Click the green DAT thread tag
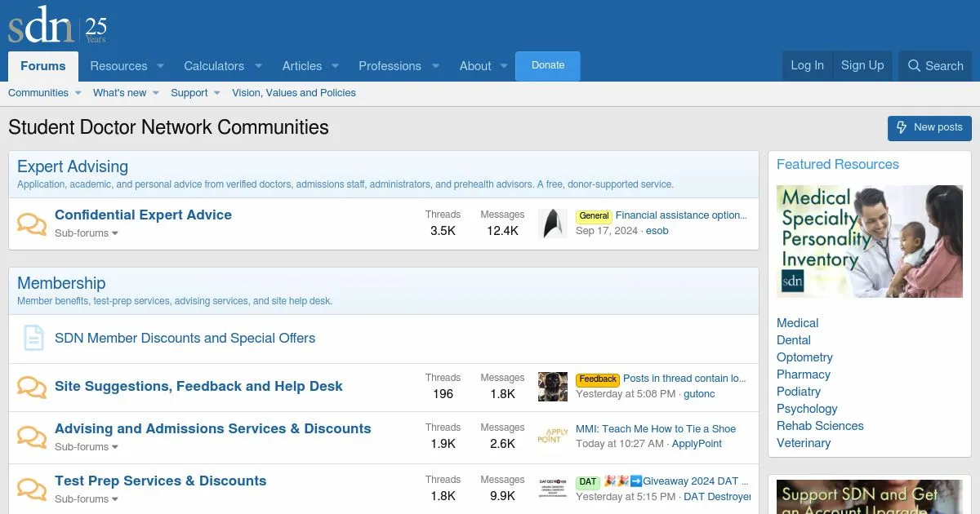The image size is (980, 514). tap(588, 482)
